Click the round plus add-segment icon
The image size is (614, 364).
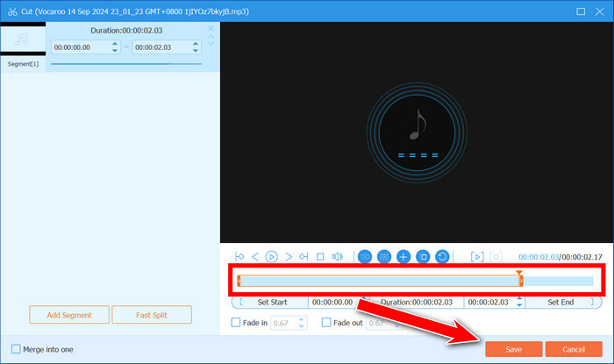pos(403,257)
